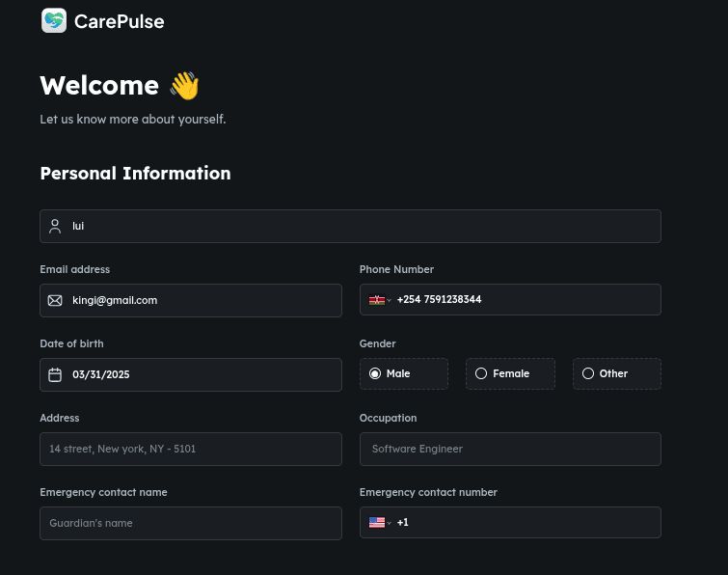Screen dimensions: 728x575
Task: Click the name field containing lui
Action: tap(351, 226)
